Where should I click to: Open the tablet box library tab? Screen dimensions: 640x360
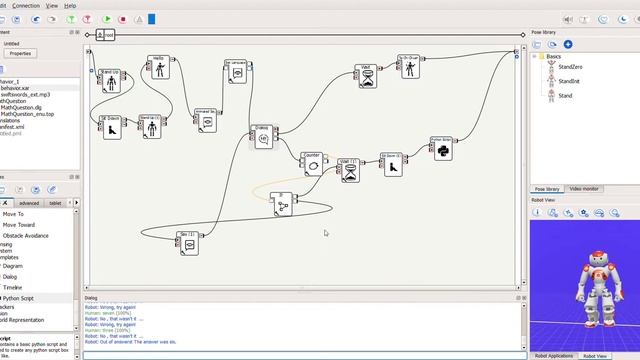[x=55, y=203]
